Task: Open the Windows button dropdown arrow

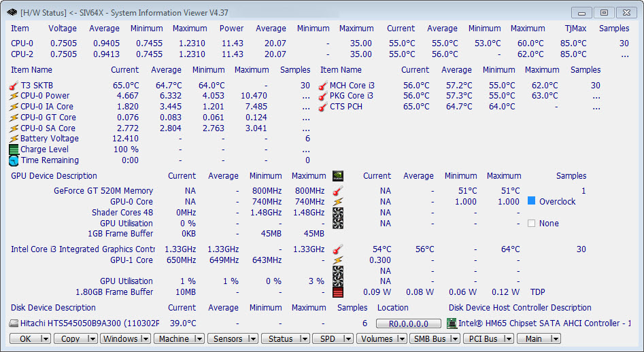Action: (x=146, y=339)
